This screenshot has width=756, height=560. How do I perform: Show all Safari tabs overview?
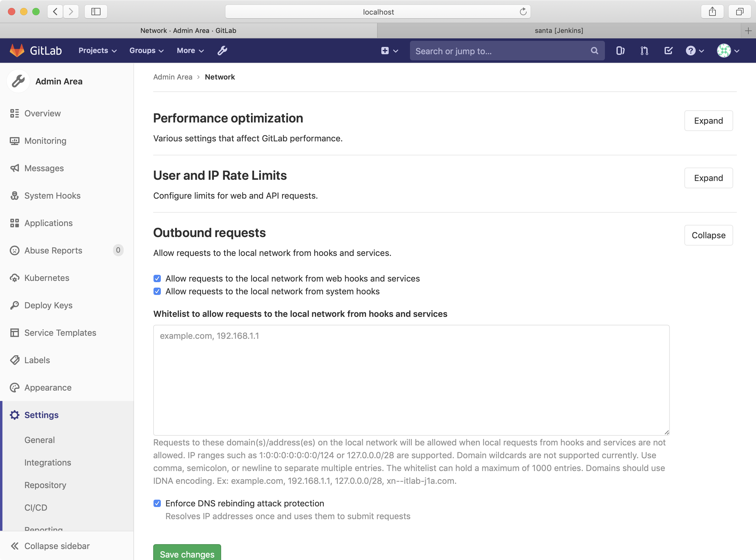pyautogui.click(x=740, y=12)
